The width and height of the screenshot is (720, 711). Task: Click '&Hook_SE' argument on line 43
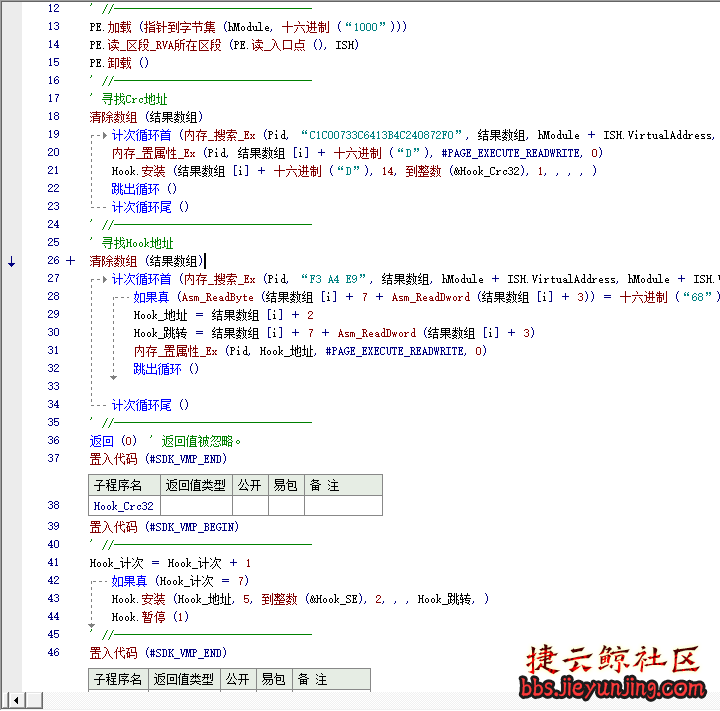(x=336, y=599)
